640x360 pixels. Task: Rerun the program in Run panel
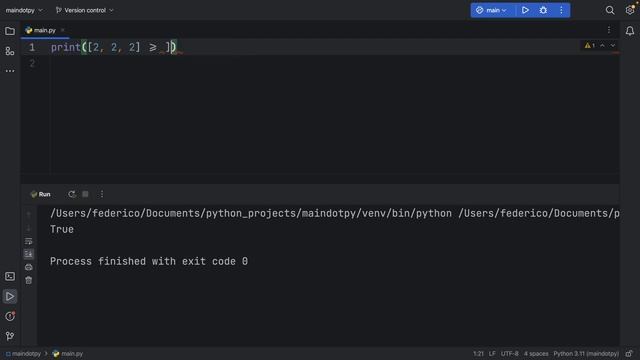click(72, 194)
